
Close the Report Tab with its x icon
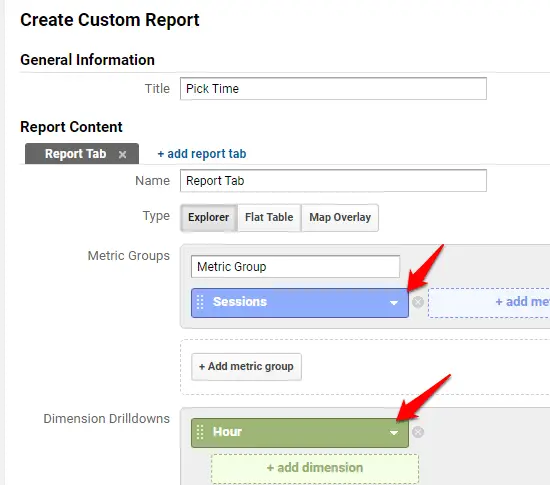pos(122,155)
